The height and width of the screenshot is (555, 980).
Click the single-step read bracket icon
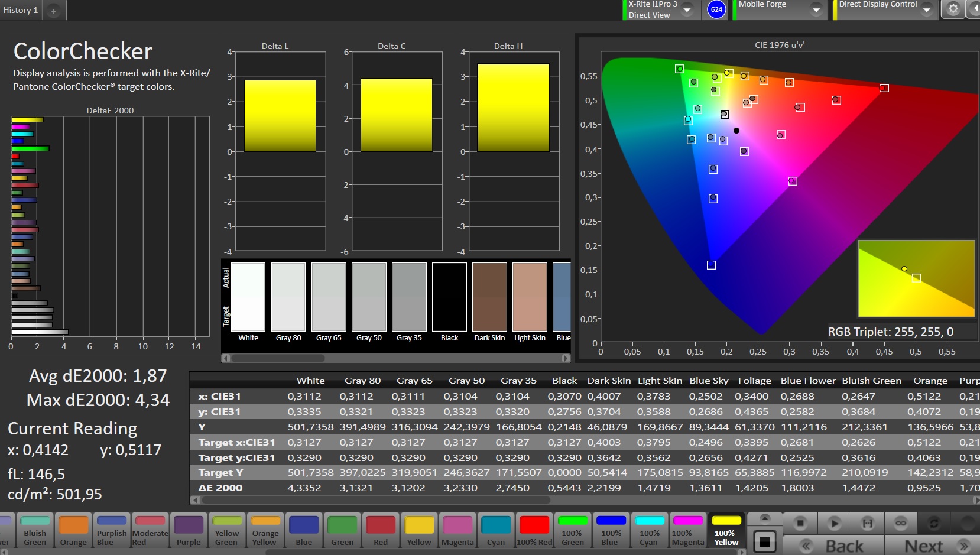pyautogui.click(x=867, y=523)
